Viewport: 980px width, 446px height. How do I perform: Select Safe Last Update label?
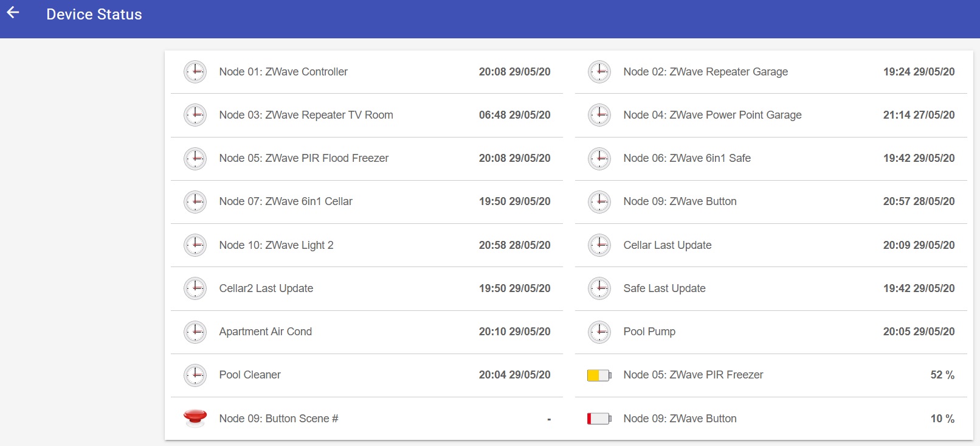[x=664, y=288]
